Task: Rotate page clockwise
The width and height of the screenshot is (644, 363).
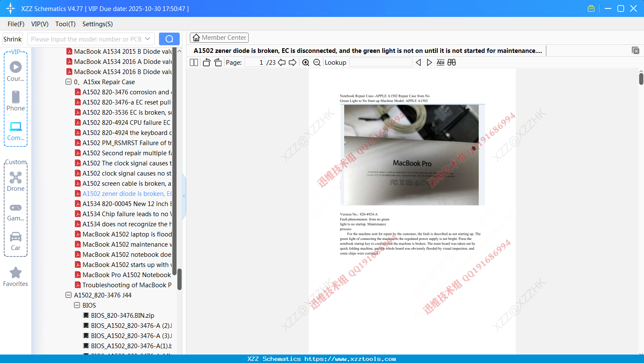Action: pyautogui.click(x=218, y=63)
